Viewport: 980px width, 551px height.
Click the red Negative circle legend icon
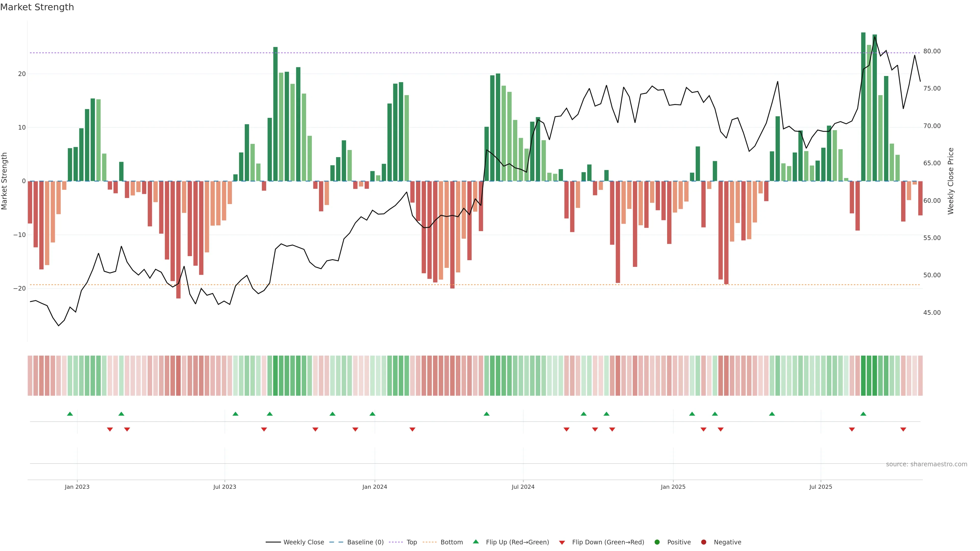703,542
